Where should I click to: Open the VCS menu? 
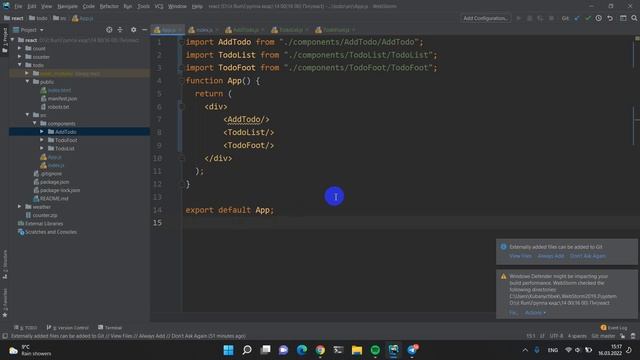159,7
